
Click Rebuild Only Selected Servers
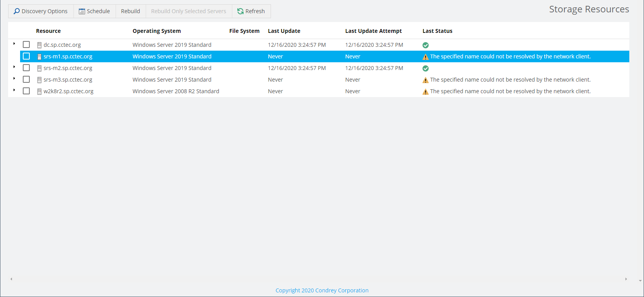coord(189,11)
